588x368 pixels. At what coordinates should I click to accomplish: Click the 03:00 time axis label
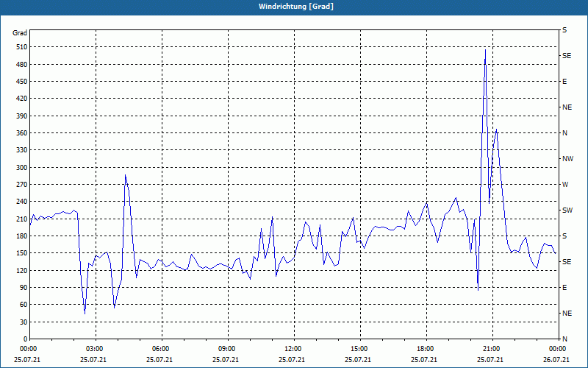click(93, 349)
